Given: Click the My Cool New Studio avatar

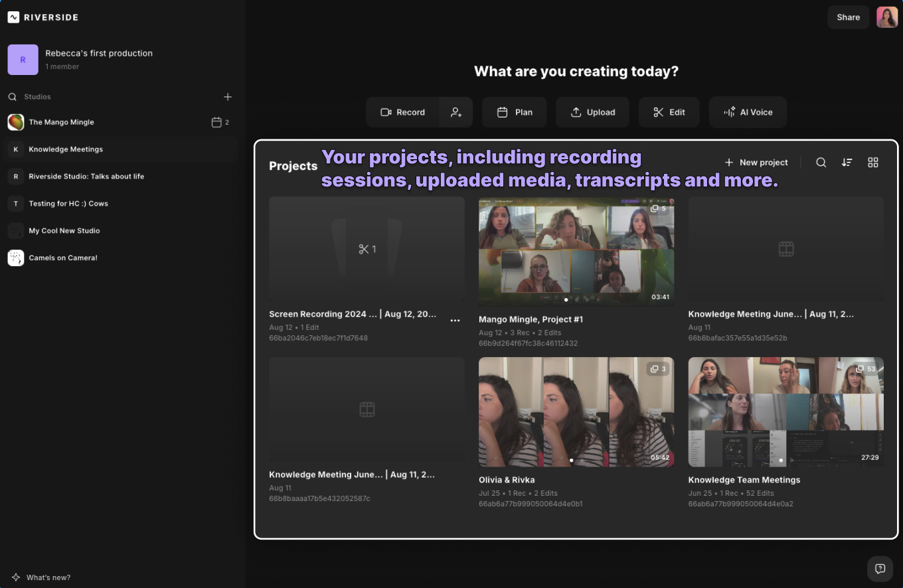Looking at the screenshot, I should tap(16, 231).
